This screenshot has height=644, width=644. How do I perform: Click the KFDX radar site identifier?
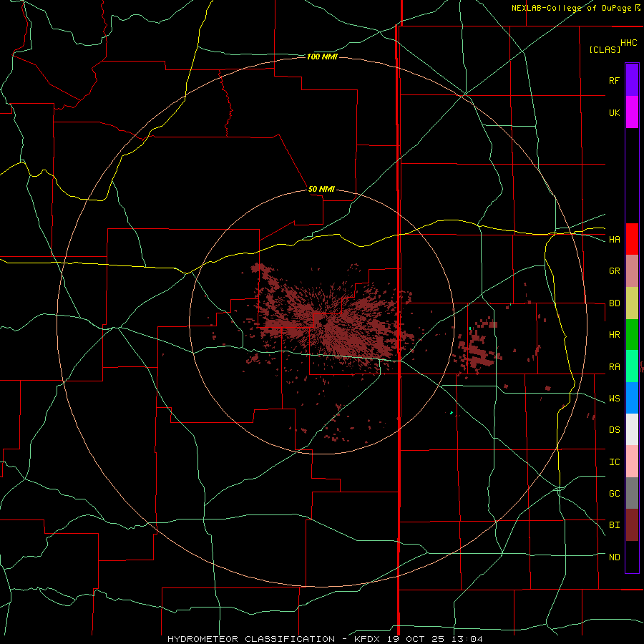tap(369, 639)
